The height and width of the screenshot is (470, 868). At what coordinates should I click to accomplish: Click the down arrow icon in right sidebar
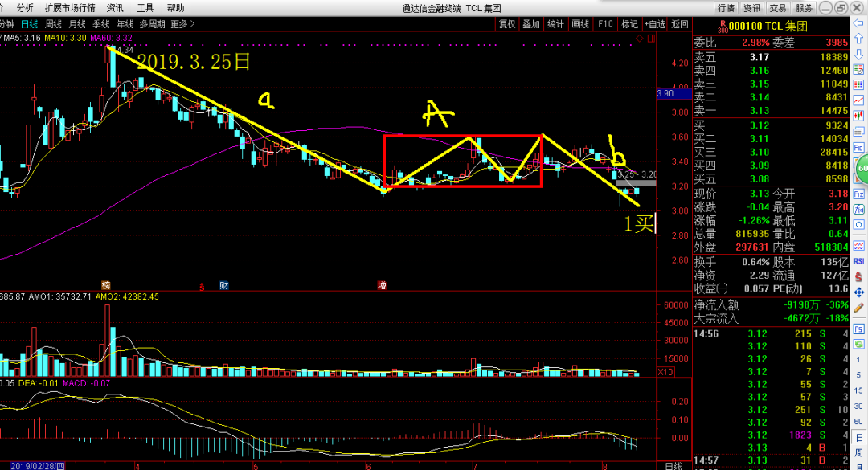[858, 55]
